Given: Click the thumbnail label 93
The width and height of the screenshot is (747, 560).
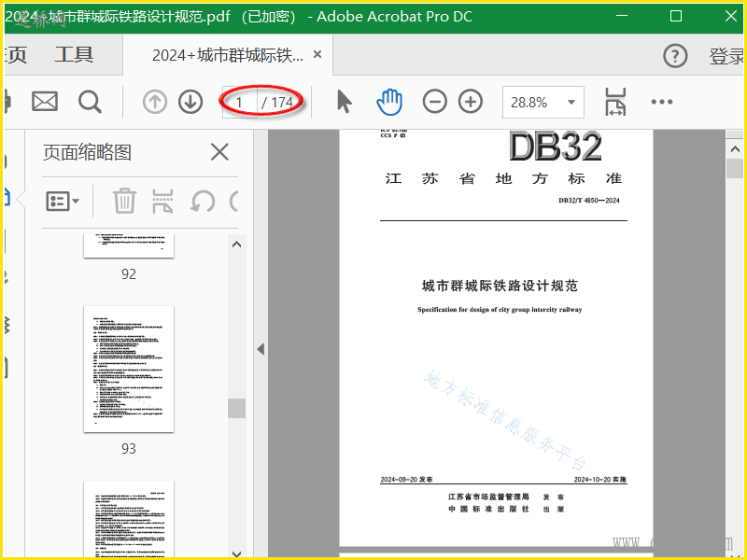Looking at the screenshot, I should 129,449.
